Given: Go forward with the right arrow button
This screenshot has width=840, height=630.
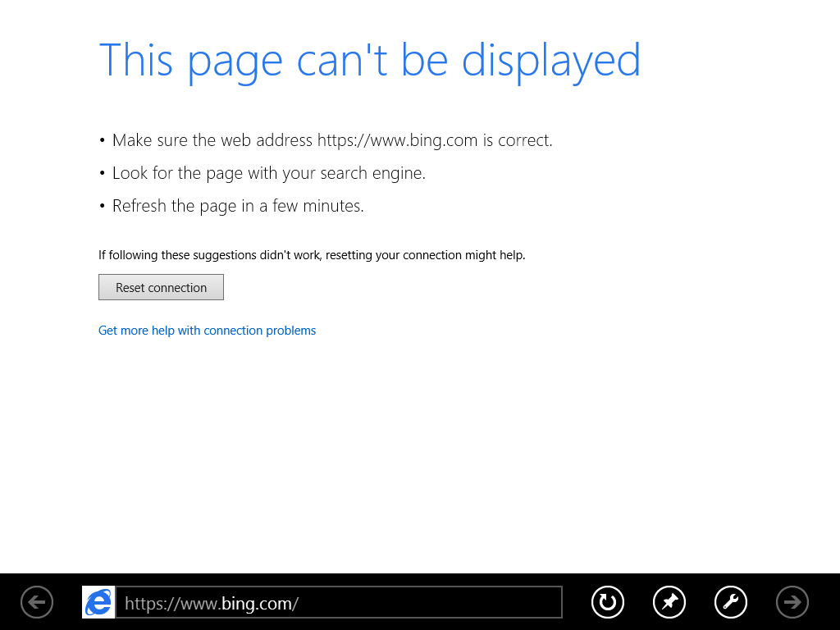Looking at the screenshot, I should (x=792, y=602).
